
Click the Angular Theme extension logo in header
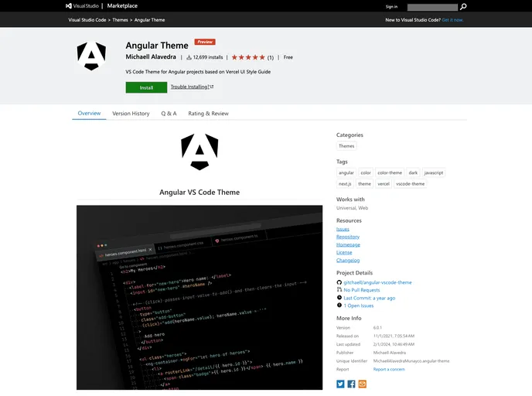click(x=91, y=56)
